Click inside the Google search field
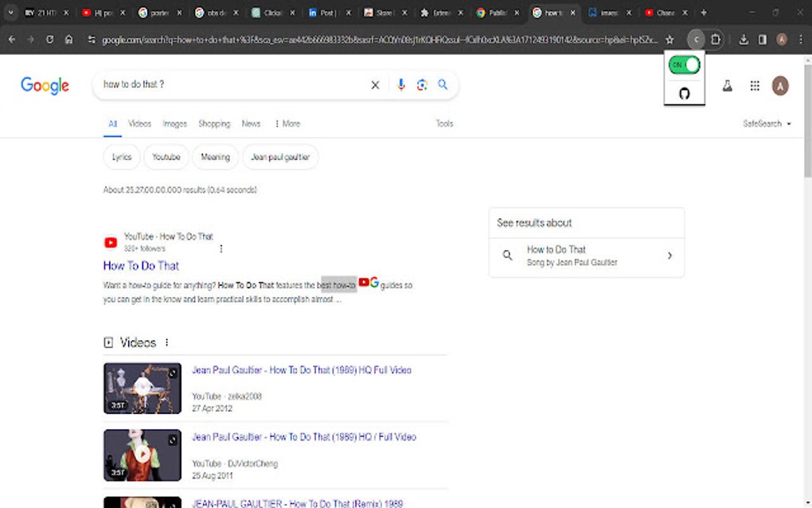The image size is (812, 508). pos(233,84)
